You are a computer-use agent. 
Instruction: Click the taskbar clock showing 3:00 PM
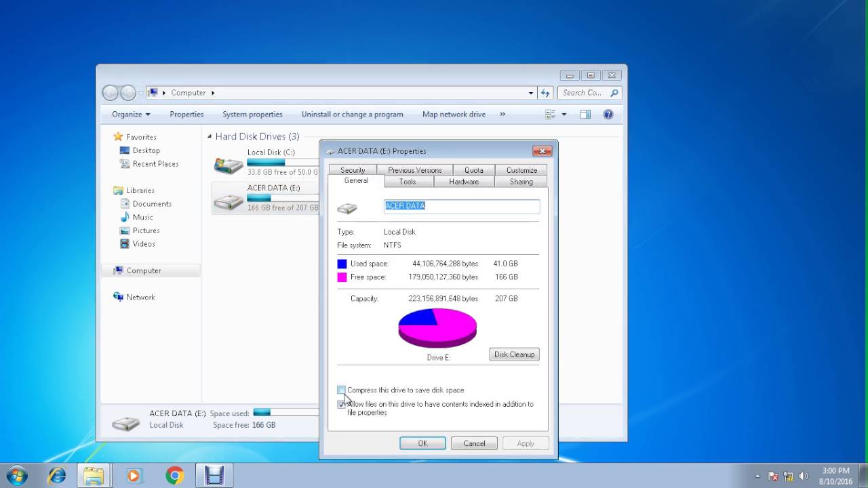coord(835,476)
